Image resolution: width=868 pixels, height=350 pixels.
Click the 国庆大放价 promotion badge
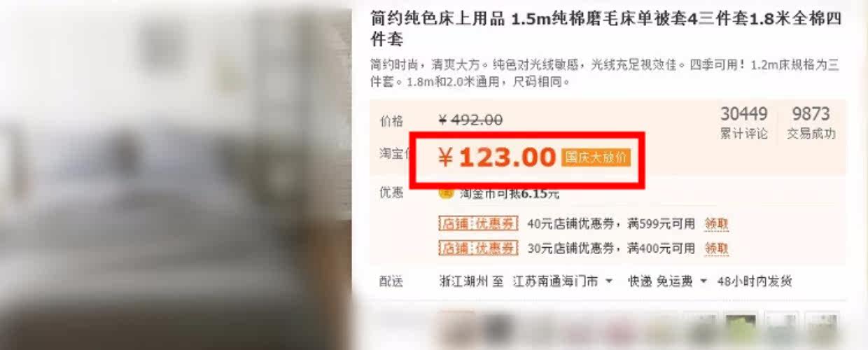click(x=596, y=157)
